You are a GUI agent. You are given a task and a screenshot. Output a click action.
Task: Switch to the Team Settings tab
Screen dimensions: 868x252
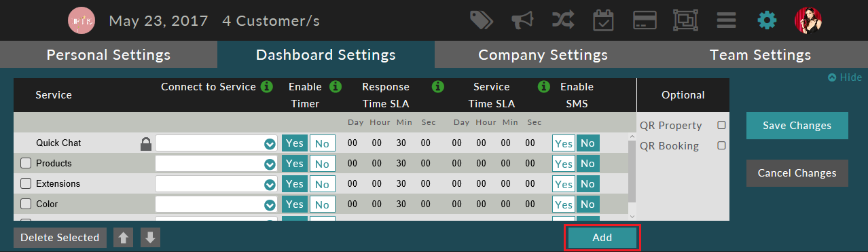760,54
